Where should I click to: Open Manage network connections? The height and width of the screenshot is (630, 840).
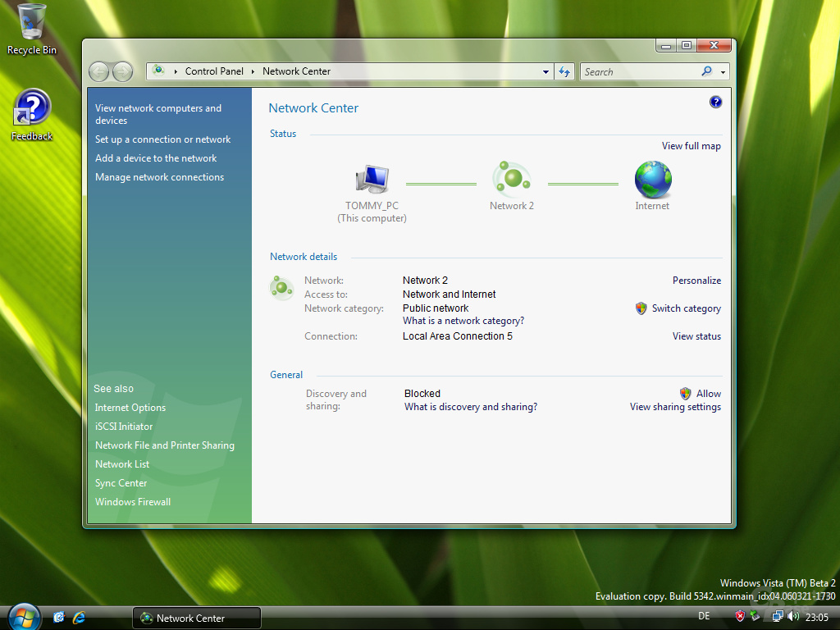pos(160,177)
